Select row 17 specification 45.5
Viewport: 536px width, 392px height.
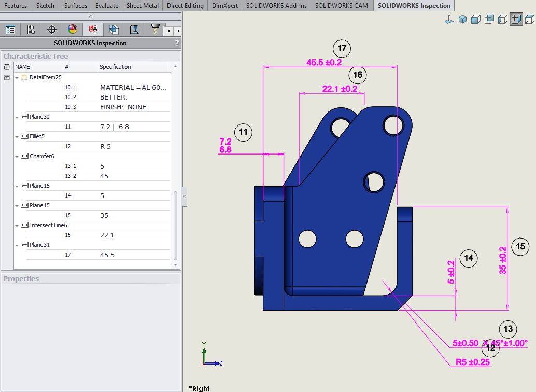point(107,255)
